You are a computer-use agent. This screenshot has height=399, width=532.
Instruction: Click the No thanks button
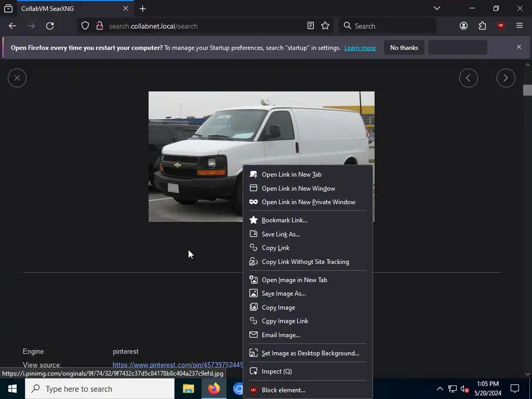click(x=404, y=47)
